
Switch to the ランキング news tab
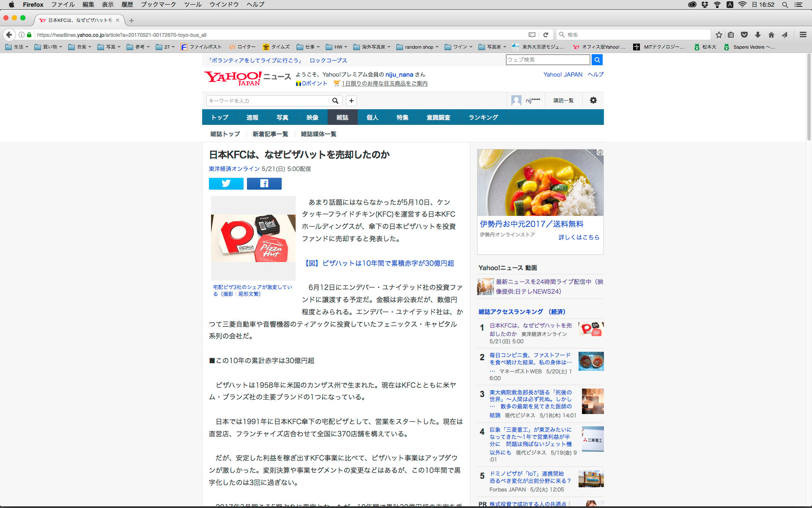[483, 117]
